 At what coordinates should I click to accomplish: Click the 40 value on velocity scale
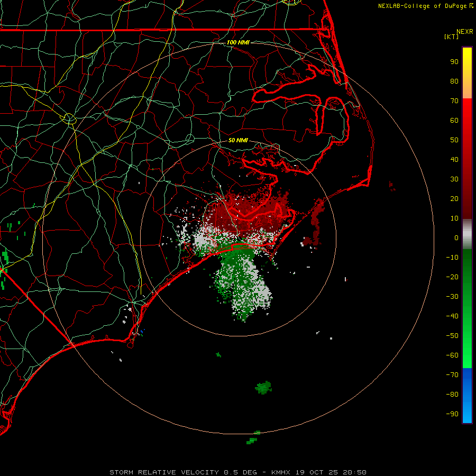click(x=454, y=159)
